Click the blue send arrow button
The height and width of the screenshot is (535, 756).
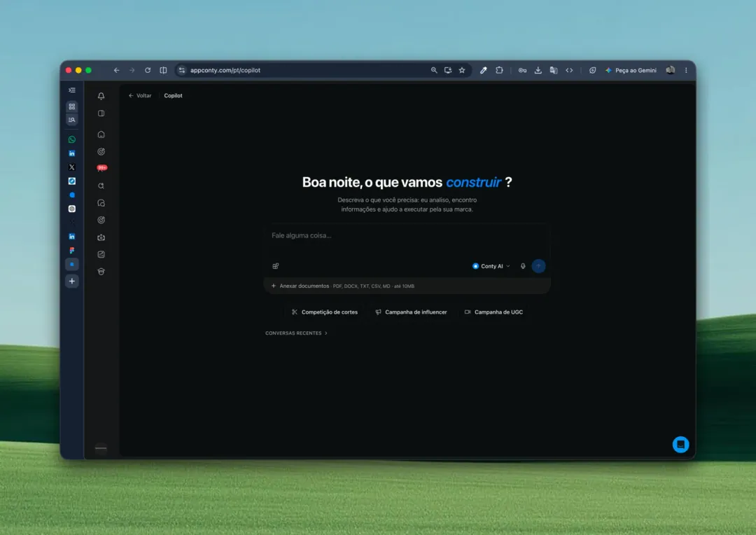click(x=538, y=266)
